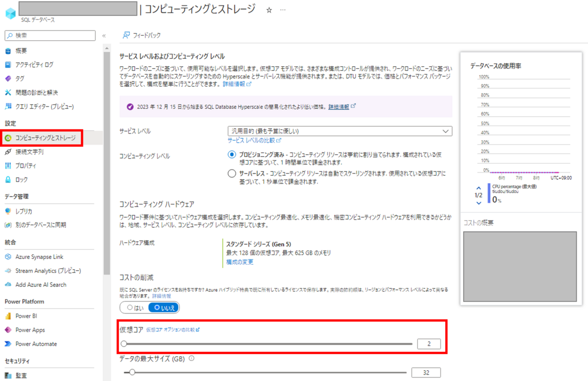The width and height of the screenshot is (588, 381).
Task: Click the フィードバック button
Action: coord(142,35)
